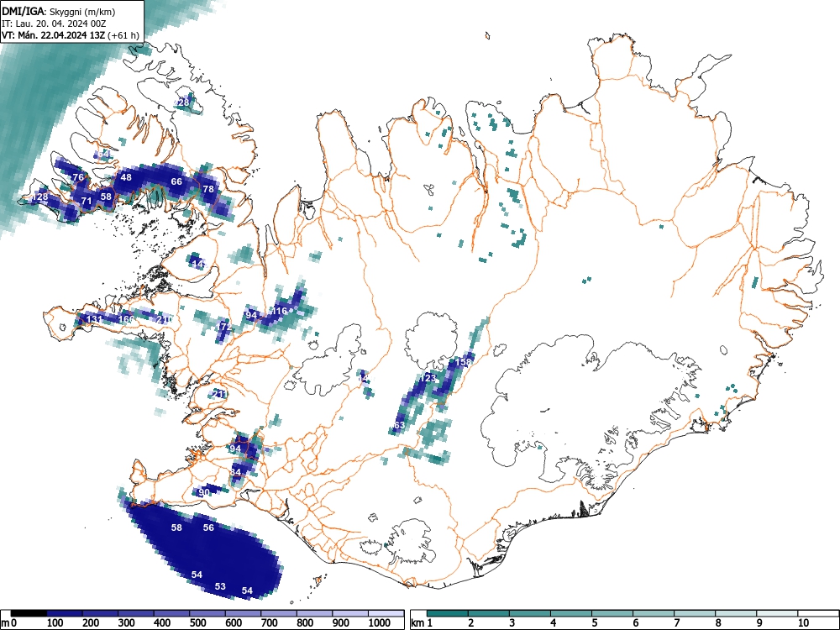Click the 66 visibility value label
The height and width of the screenshot is (630, 840).
(x=176, y=181)
